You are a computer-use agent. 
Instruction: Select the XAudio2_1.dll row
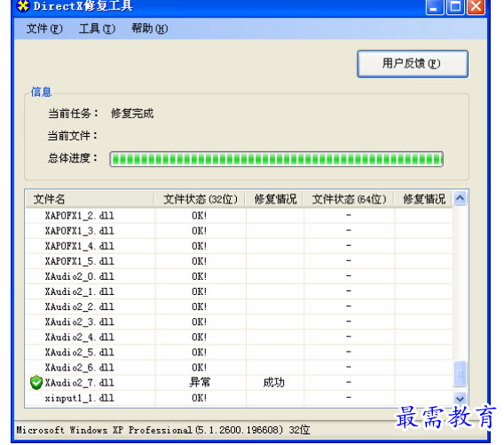coord(240,291)
